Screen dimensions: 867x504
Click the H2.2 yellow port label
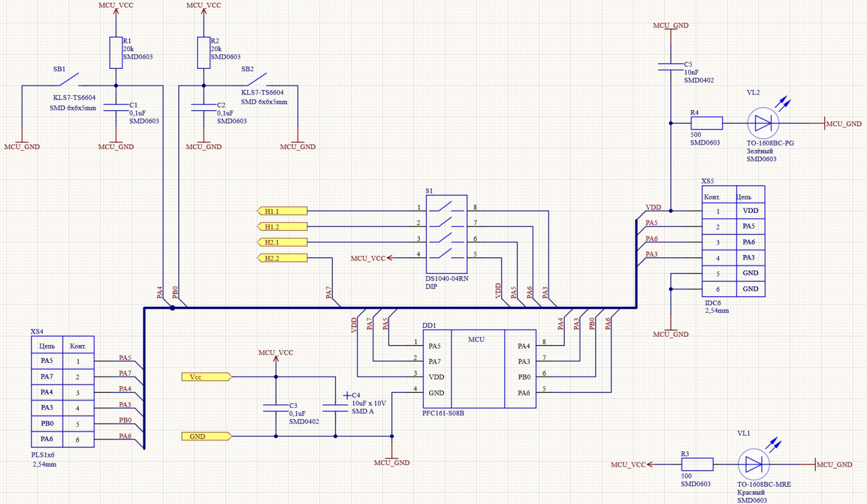(x=282, y=258)
